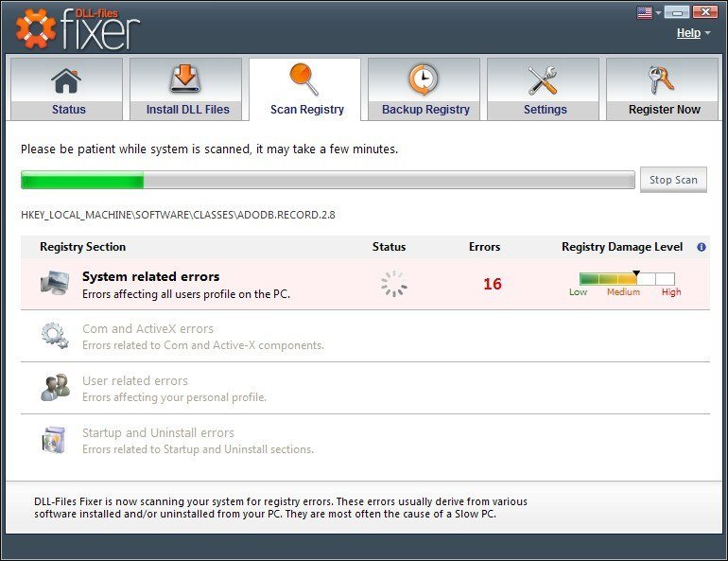Click the gears icon for Com and ActiveX errors

(55, 335)
